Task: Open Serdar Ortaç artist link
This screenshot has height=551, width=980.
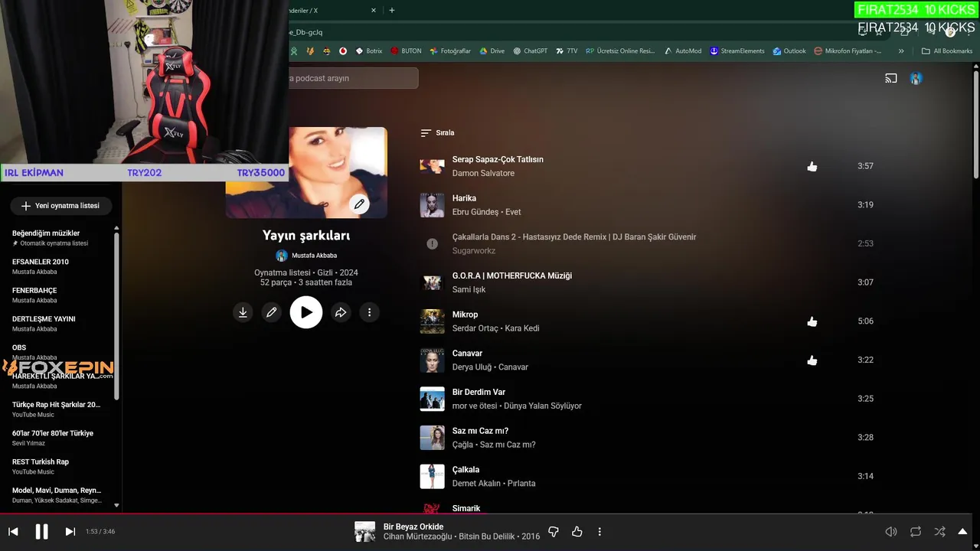Action: click(x=475, y=328)
